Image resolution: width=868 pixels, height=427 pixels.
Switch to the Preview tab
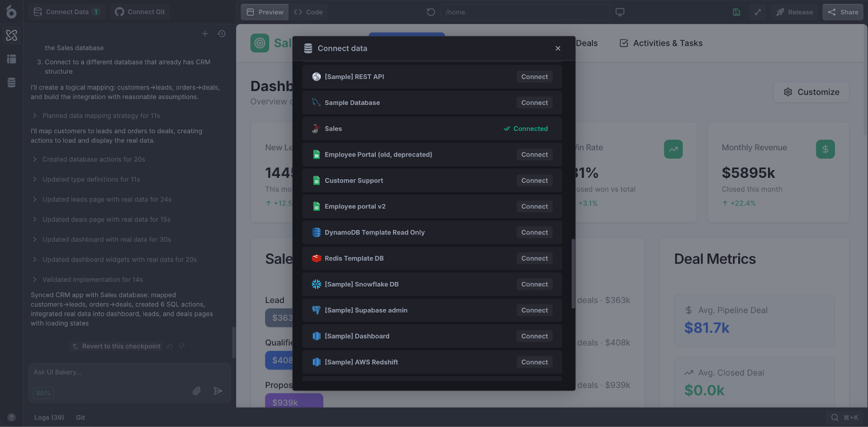[265, 12]
